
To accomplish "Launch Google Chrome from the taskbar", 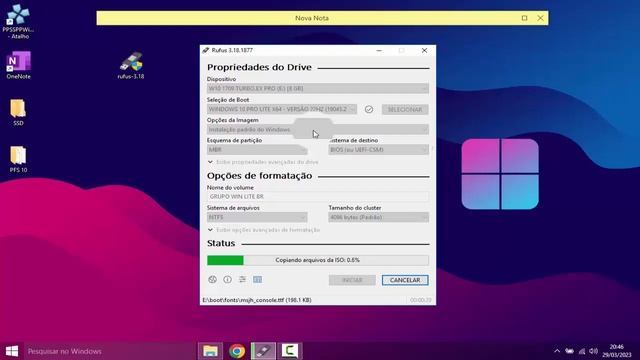I will [x=237, y=351].
